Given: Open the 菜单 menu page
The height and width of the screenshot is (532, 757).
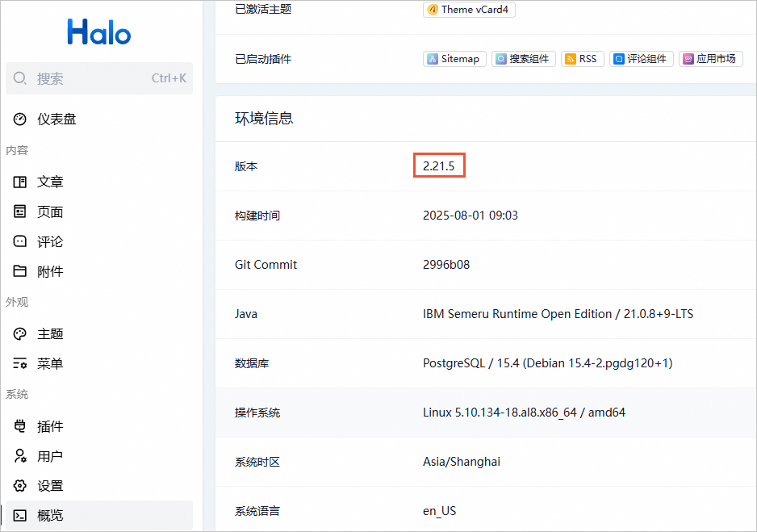Looking at the screenshot, I should point(50,364).
